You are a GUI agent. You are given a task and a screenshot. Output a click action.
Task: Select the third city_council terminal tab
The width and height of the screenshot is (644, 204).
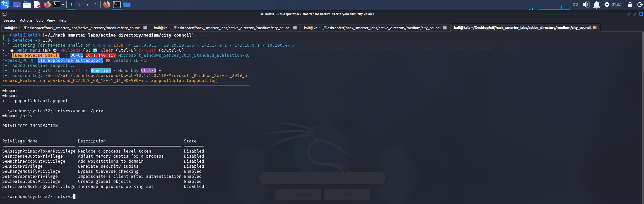(x=373, y=28)
